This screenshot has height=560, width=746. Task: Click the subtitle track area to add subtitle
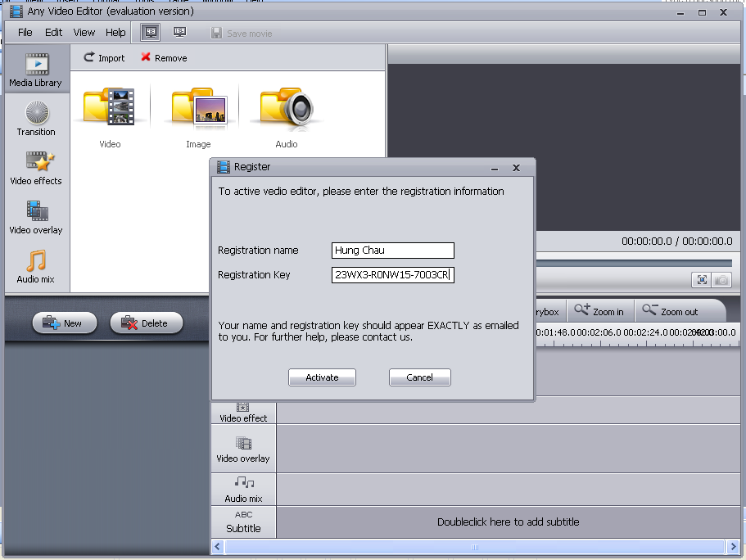point(509,522)
